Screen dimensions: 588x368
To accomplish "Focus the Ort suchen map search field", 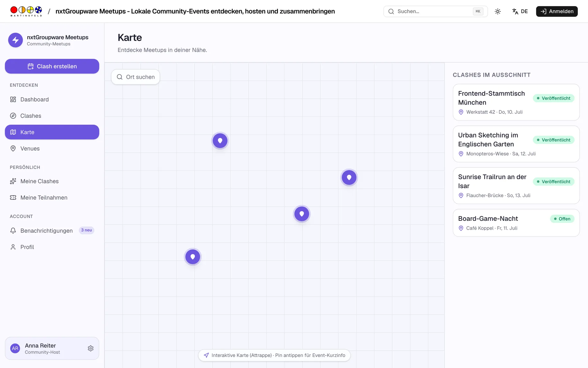I will [135, 77].
